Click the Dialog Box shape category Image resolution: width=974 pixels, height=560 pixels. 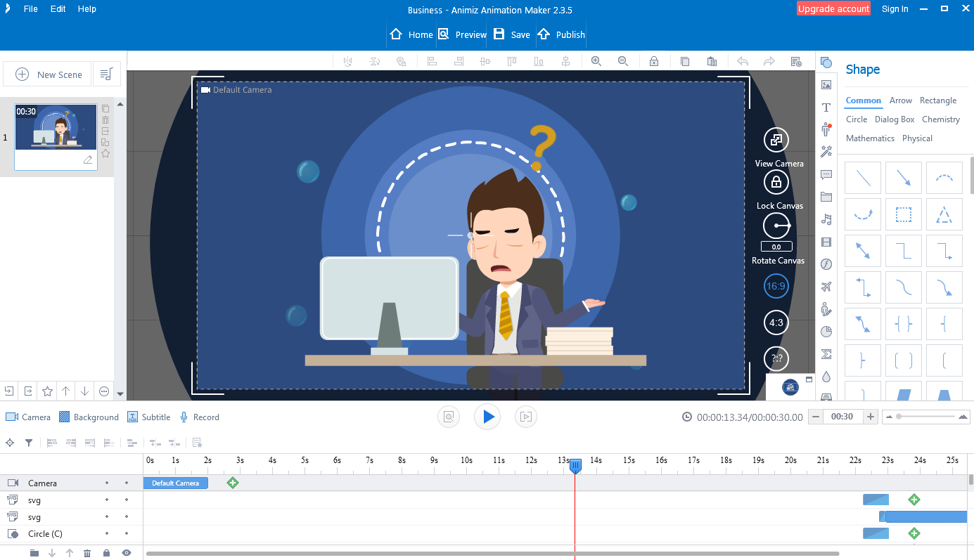click(x=895, y=119)
